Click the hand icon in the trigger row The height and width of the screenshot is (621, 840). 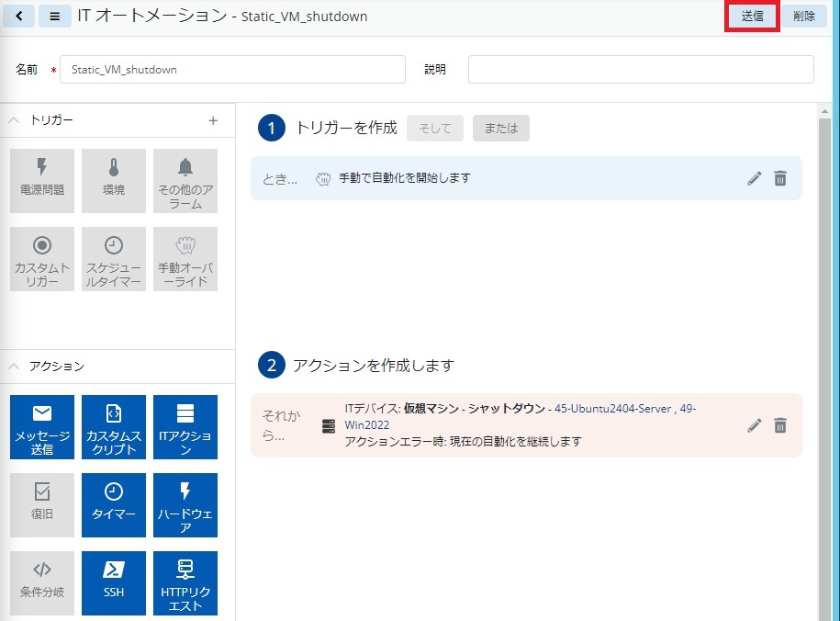(323, 178)
